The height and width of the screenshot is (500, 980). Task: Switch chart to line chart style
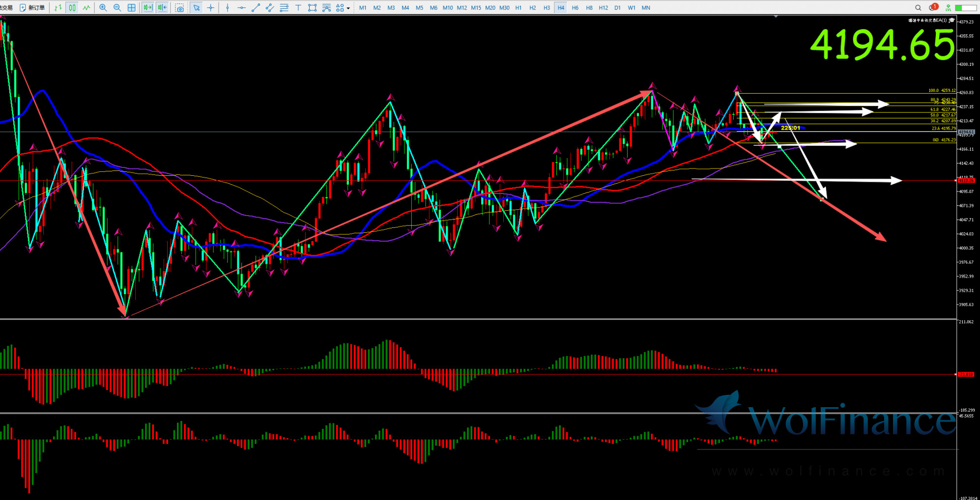pos(86,8)
